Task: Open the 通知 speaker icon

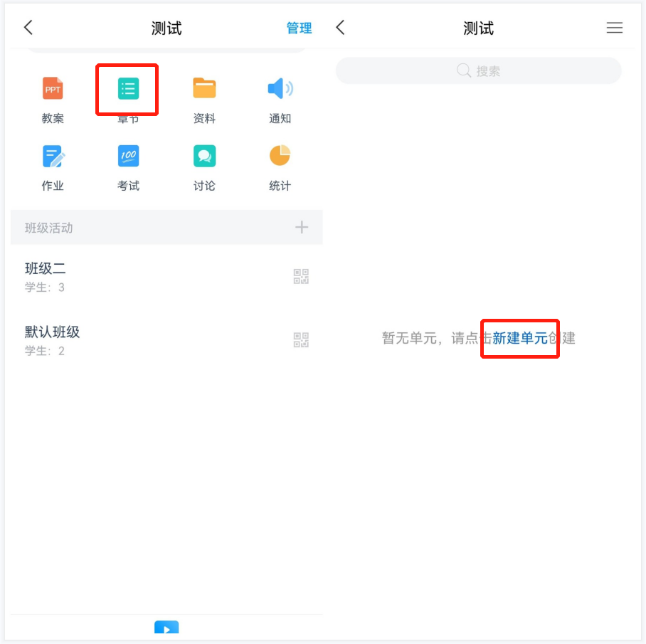Action: click(280, 88)
